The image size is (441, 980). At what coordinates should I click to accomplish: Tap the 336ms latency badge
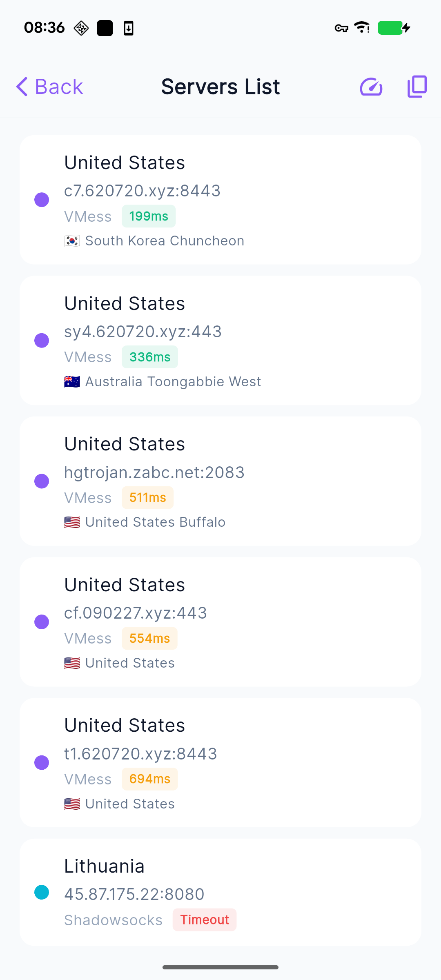(150, 357)
